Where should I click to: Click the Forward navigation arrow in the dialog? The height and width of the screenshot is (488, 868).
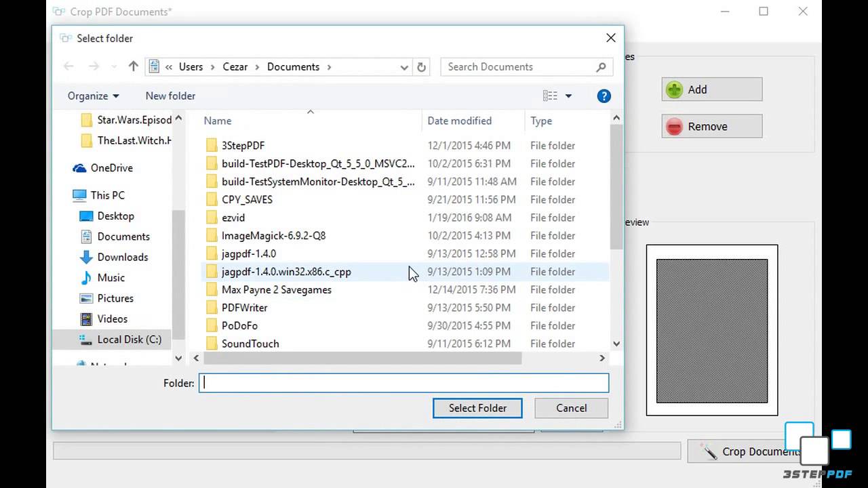94,66
